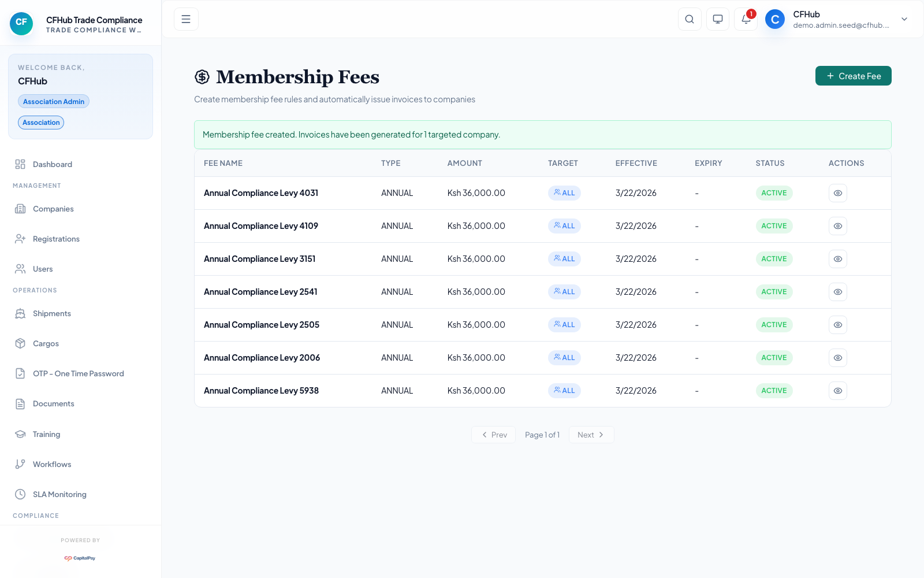This screenshot has width=924, height=578.
Task: Select the Cargos package icon
Action: tap(20, 343)
